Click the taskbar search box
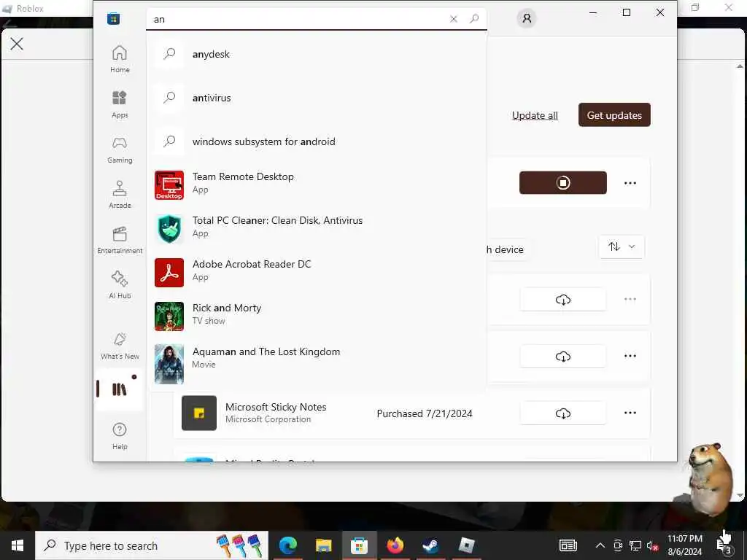 click(x=152, y=545)
